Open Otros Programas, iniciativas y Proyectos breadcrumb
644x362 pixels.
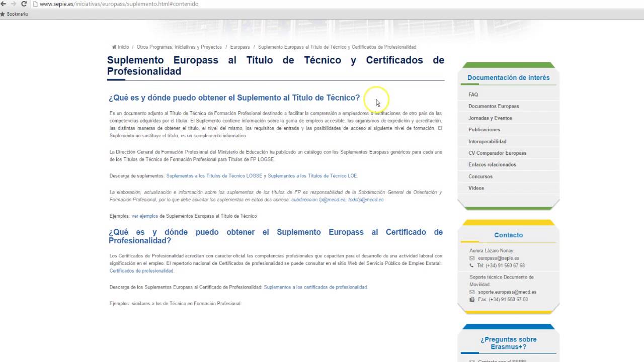tap(179, 47)
